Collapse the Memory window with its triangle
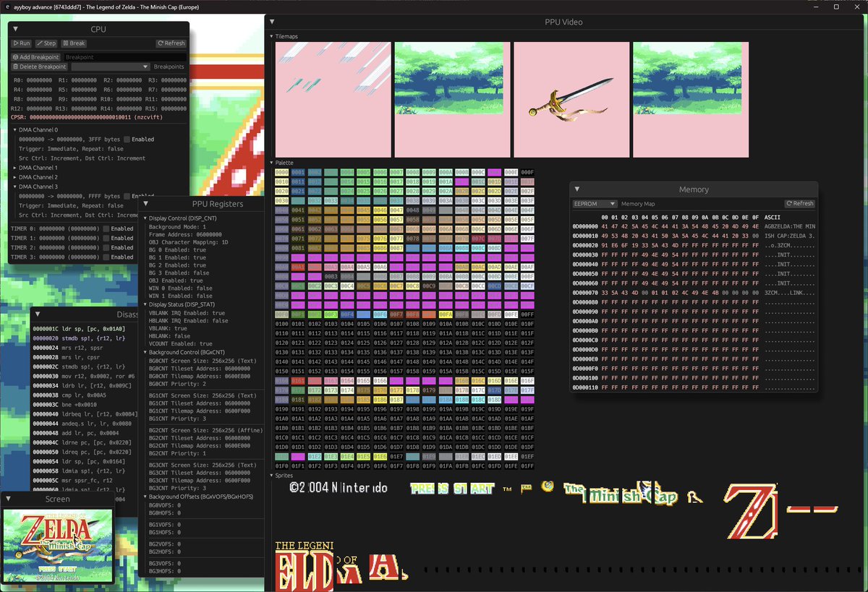The height and width of the screenshot is (592, 868). click(x=577, y=189)
